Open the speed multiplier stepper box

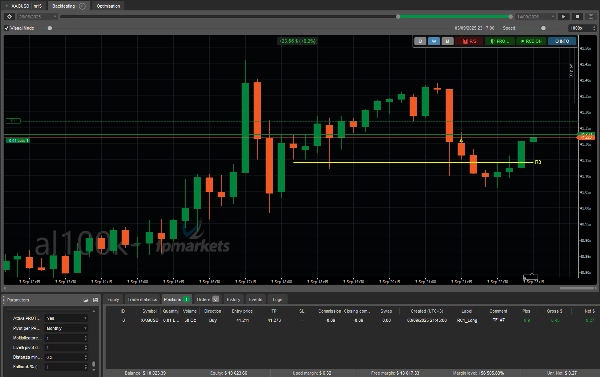(582, 28)
